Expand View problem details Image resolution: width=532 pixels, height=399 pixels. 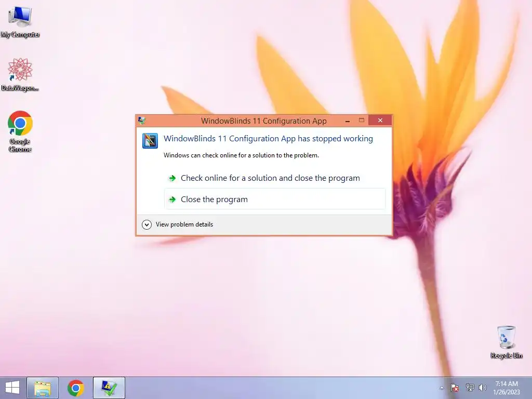[178, 224]
